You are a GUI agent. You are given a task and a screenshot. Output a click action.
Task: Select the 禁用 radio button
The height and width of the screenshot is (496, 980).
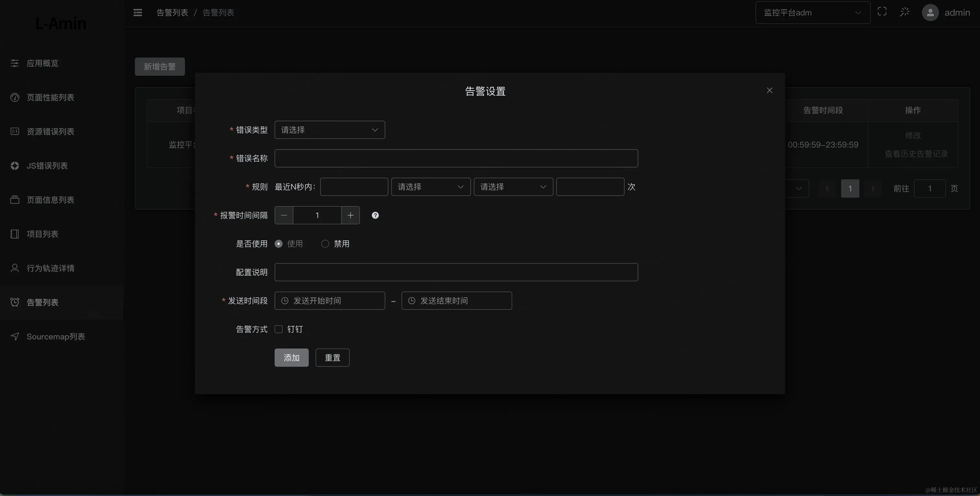click(325, 244)
